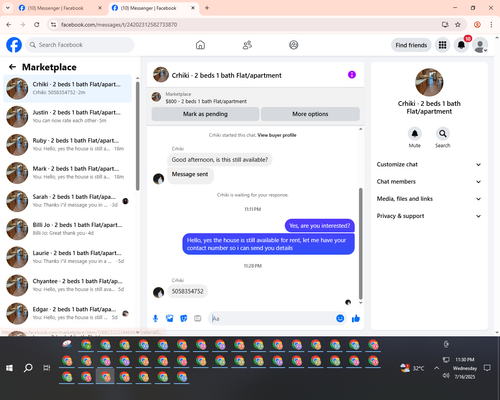Open the Chrome profile icon in toolbar
The width and height of the screenshot is (500, 400).
(477, 24)
